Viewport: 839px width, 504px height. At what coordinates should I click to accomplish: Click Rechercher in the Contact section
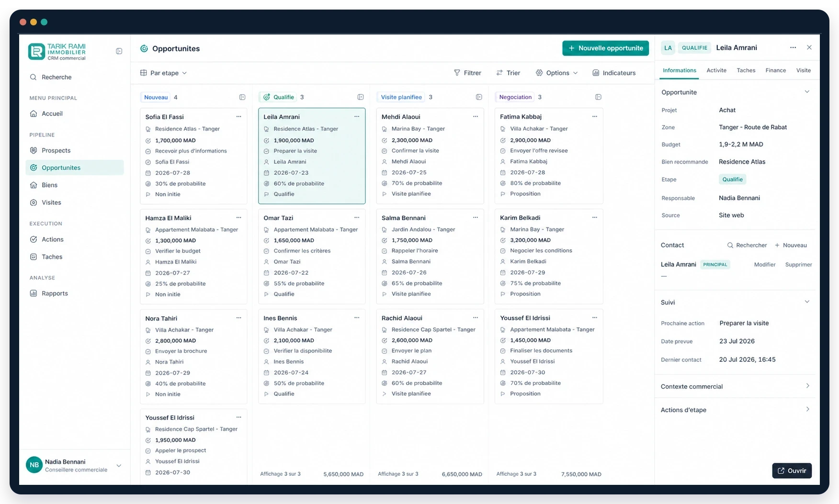747,245
